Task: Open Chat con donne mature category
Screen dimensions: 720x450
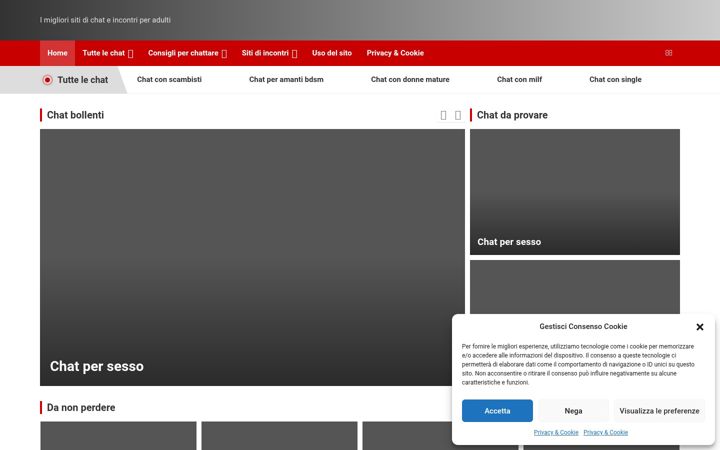Action: pyautogui.click(x=410, y=79)
